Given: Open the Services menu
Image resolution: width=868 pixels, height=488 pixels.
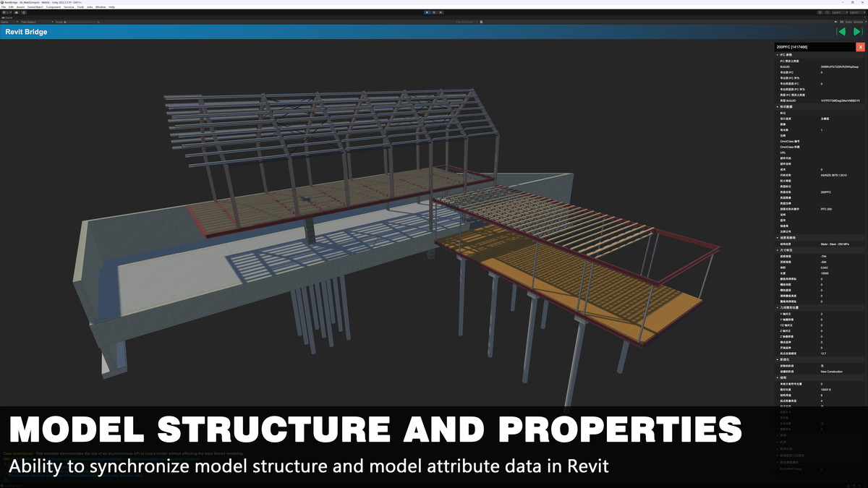Looking at the screenshot, I should [69, 7].
